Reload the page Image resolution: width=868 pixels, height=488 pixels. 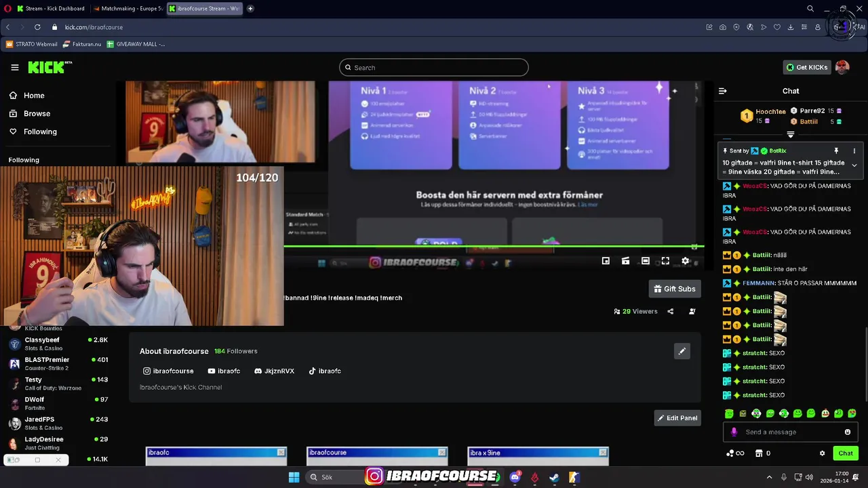37,27
